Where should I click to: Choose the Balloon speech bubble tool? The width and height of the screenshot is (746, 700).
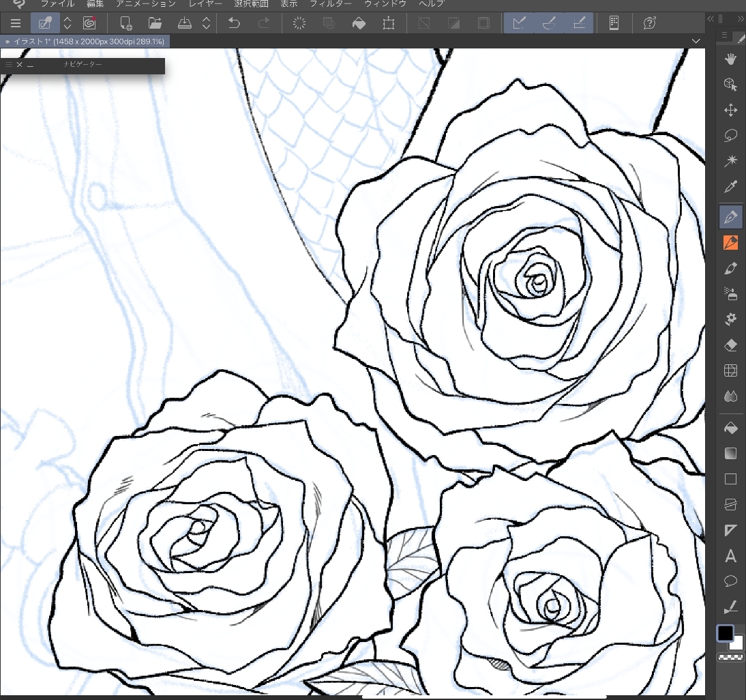coord(730,581)
